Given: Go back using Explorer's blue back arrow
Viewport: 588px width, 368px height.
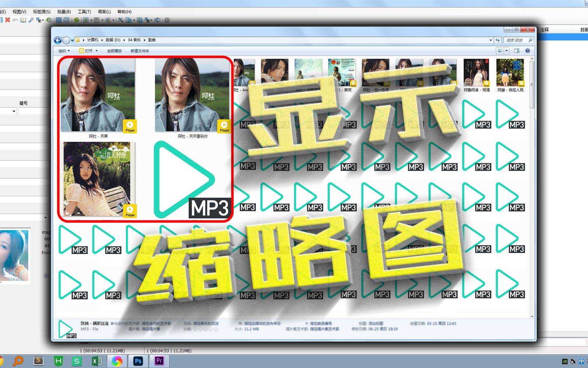Looking at the screenshot, I should 58,41.
